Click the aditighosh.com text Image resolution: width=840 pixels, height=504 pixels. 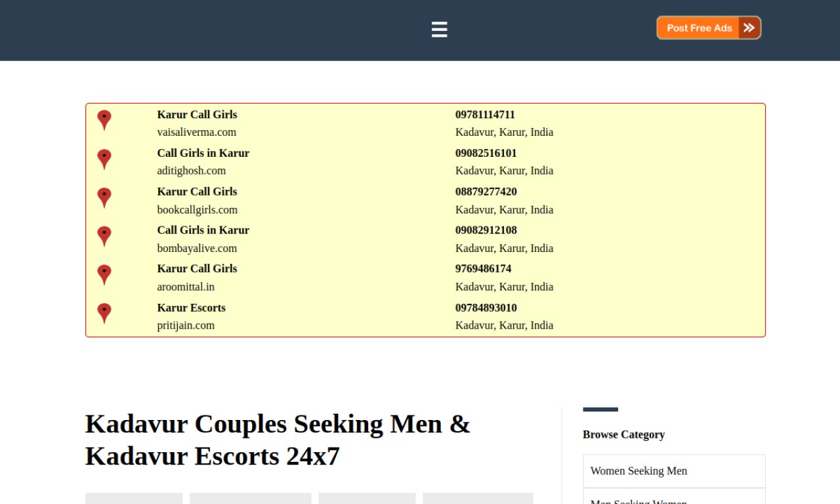(x=192, y=171)
